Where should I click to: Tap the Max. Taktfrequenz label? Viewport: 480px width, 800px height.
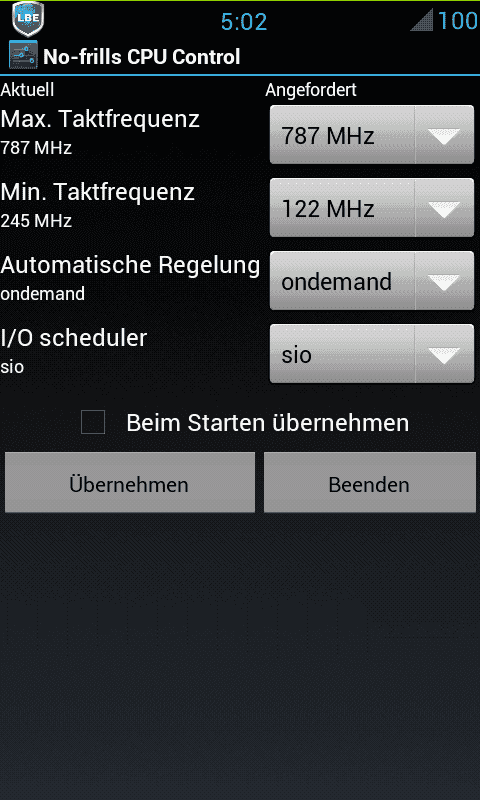click(x=100, y=119)
